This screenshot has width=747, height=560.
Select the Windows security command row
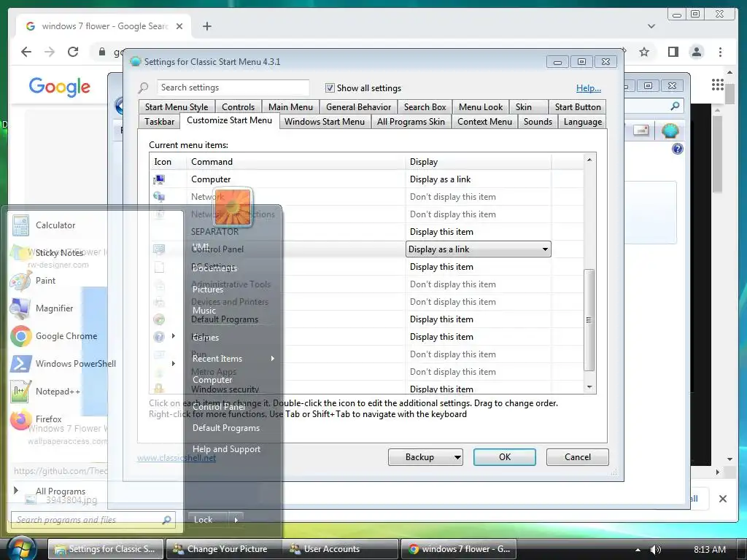point(366,389)
